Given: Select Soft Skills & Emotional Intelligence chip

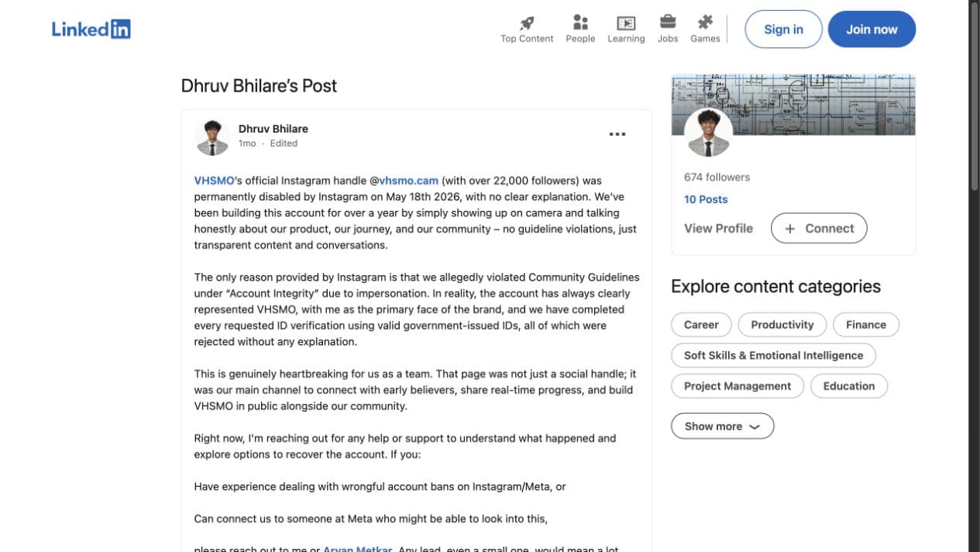Looking at the screenshot, I should click(x=773, y=355).
